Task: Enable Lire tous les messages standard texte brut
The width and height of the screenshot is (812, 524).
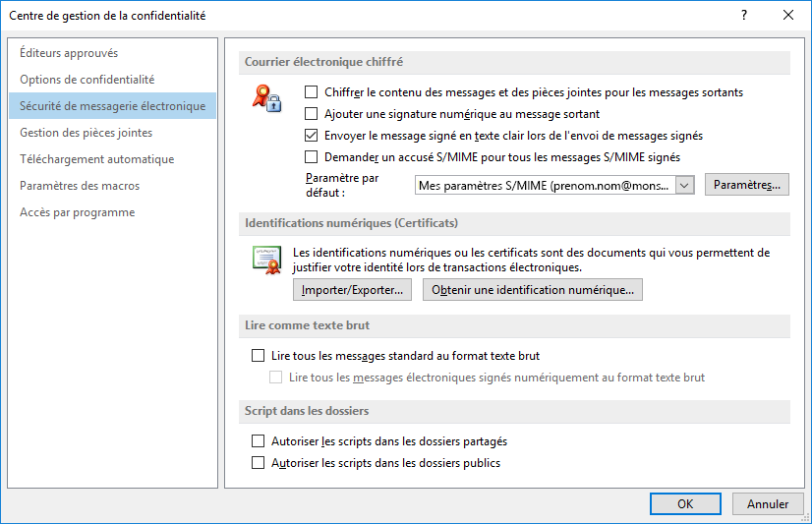Action: pos(258,356)
